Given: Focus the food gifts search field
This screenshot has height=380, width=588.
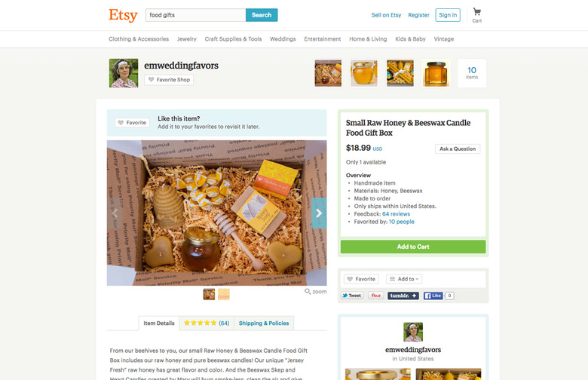Looking at the screenshot, I should coord(195,15).
